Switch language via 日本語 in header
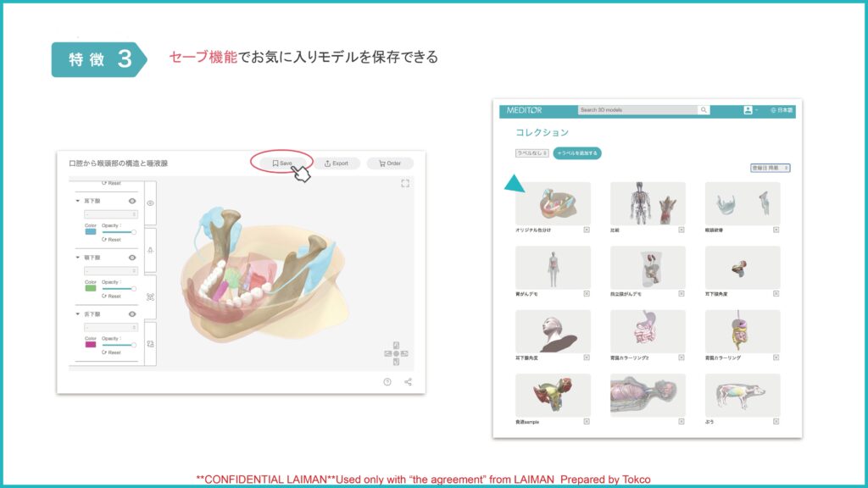 tap(782, 110)
